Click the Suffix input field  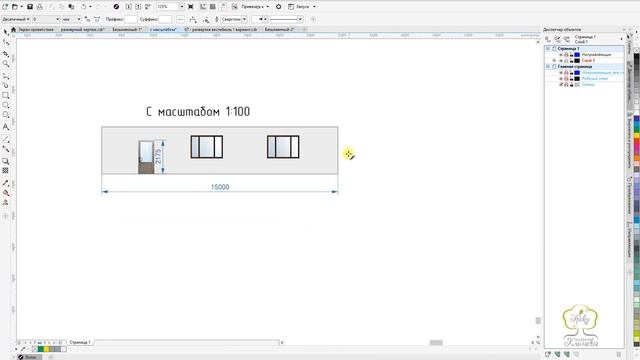click(x=165, y=19)
